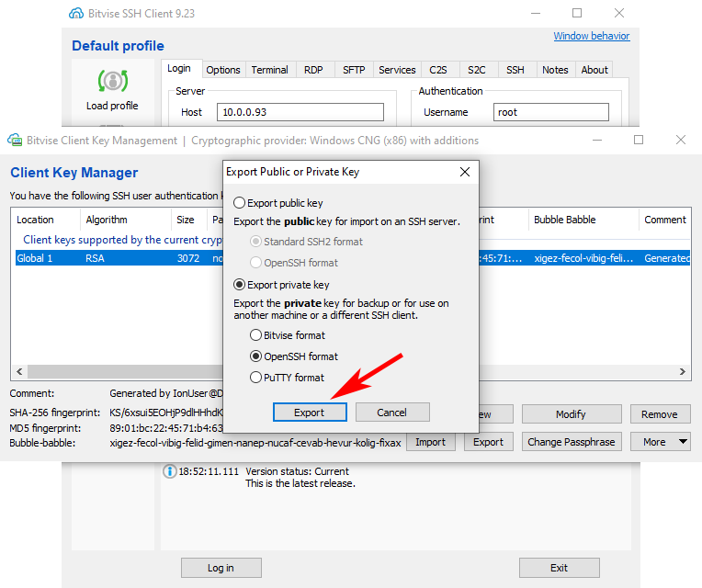Close the Export Public or Private Key dialog

465,172
